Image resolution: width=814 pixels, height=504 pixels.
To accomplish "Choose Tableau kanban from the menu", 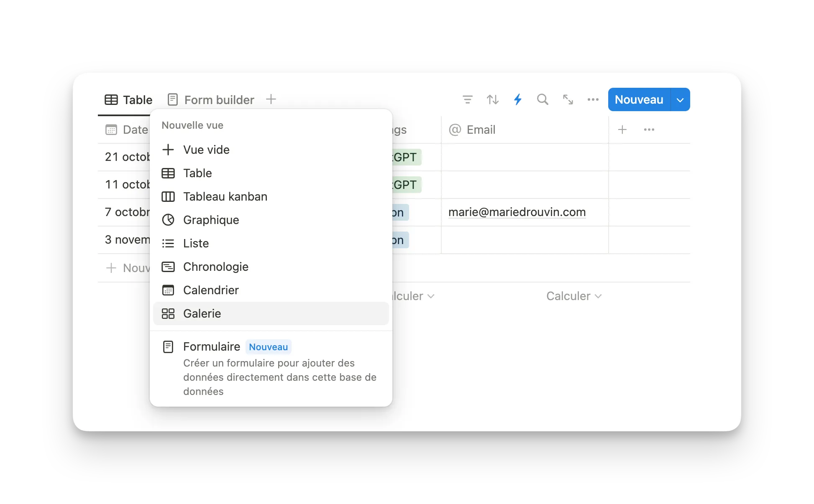I will (225, 196).
